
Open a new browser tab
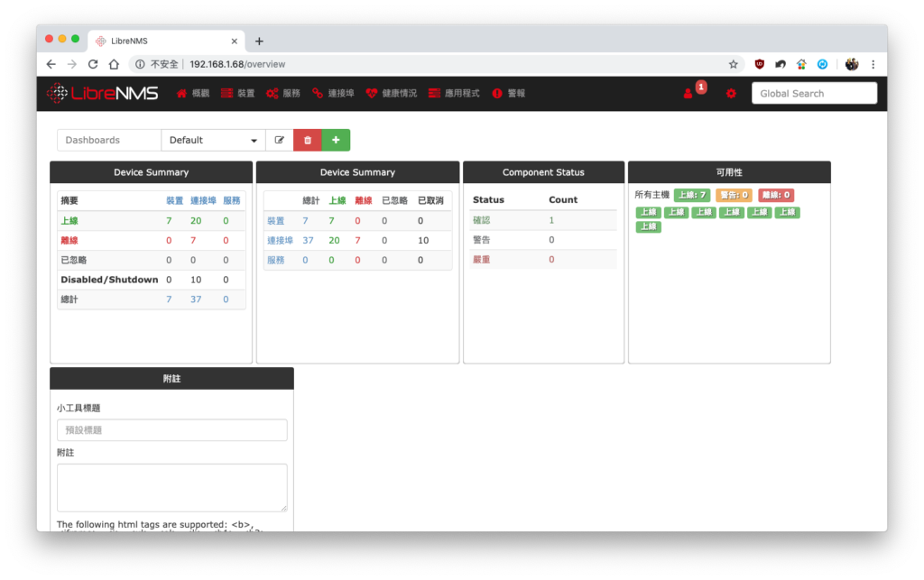(x=259, y=41)
